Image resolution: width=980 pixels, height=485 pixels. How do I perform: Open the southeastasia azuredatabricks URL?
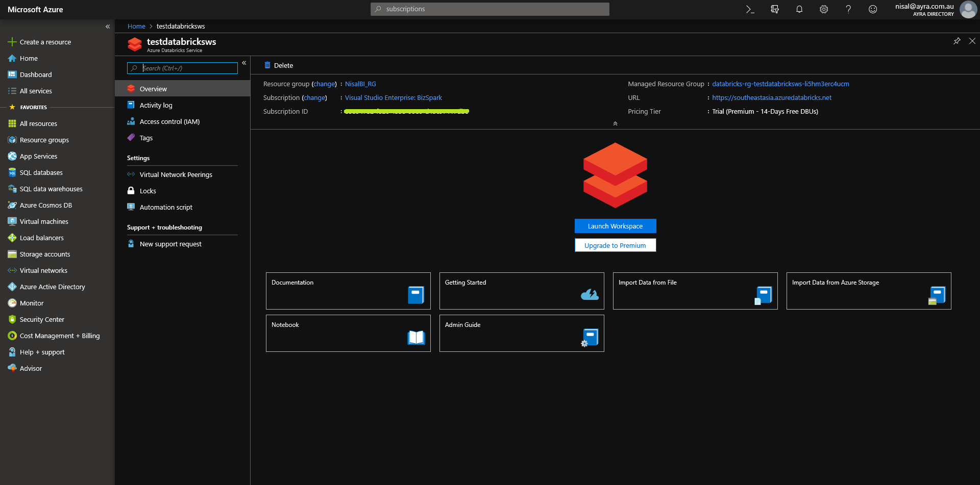(772, 98)
